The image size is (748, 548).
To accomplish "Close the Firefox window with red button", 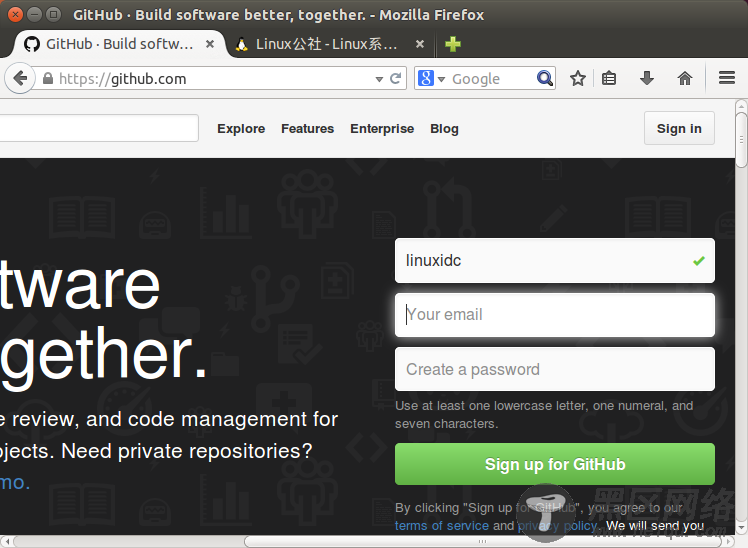I will coord(15,15).
